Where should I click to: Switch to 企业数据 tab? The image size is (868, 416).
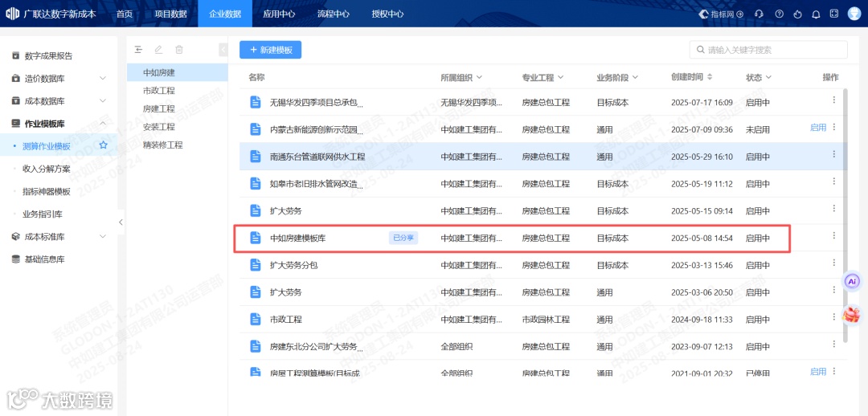tap(225, 14)
